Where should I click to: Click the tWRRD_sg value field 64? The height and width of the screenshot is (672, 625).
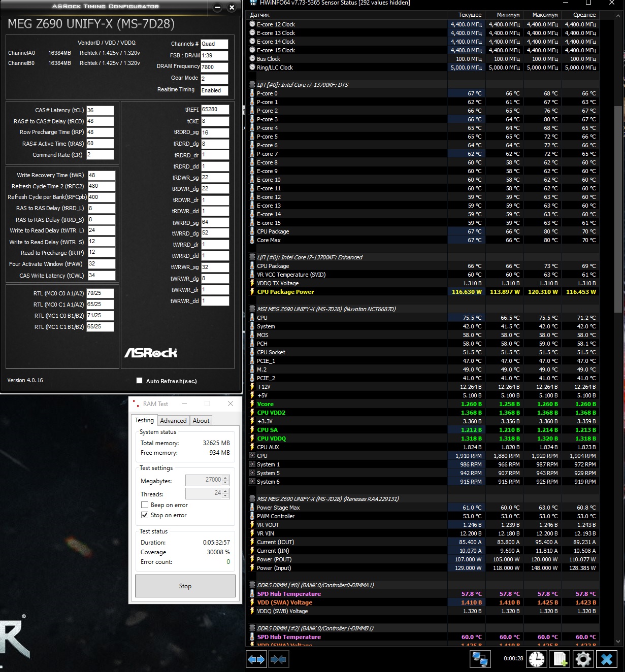215,222
